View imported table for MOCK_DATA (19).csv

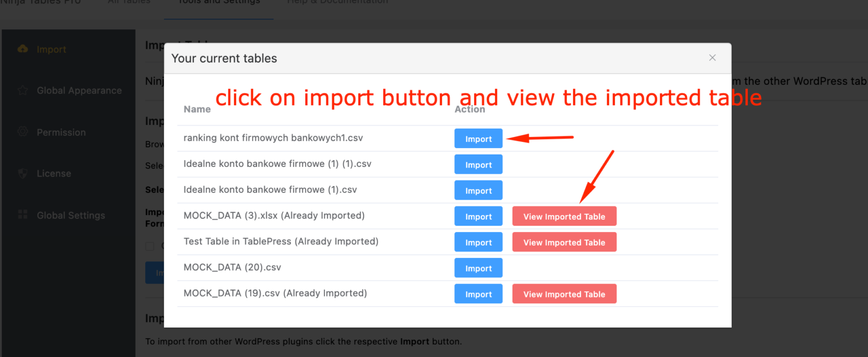pyautogui.click(x=564, y=294)
